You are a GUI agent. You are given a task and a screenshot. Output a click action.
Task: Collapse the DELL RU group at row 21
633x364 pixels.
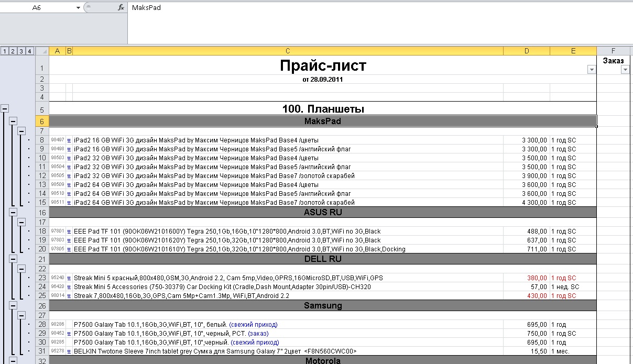click(x=13, y=259)
